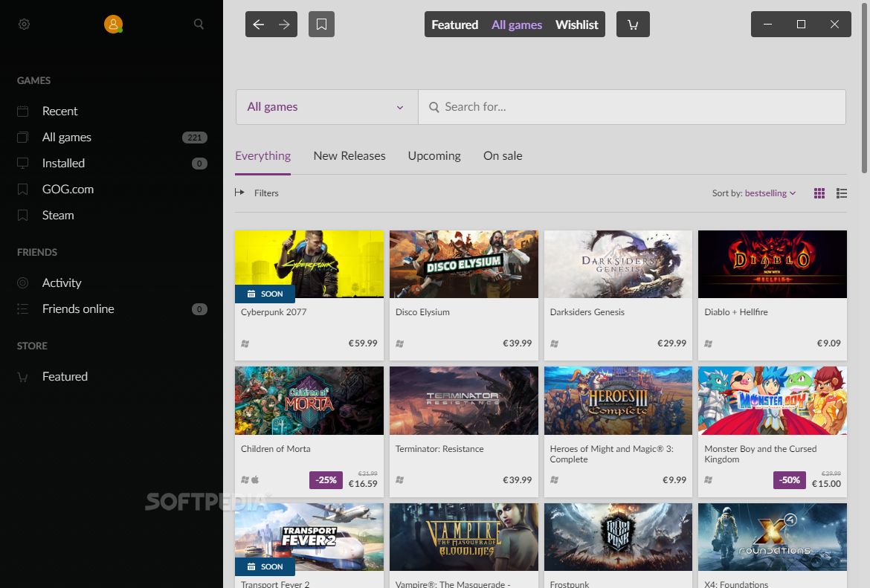870x588 pixels.
Task: Open All games library with 221 count
Action: [x=112, y=137]
